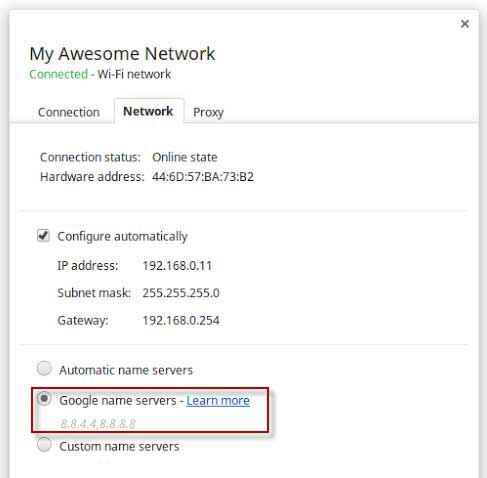The image size is (487, 478).
Task: Switch to the Connection tab
Action: (x=69, y=112)
